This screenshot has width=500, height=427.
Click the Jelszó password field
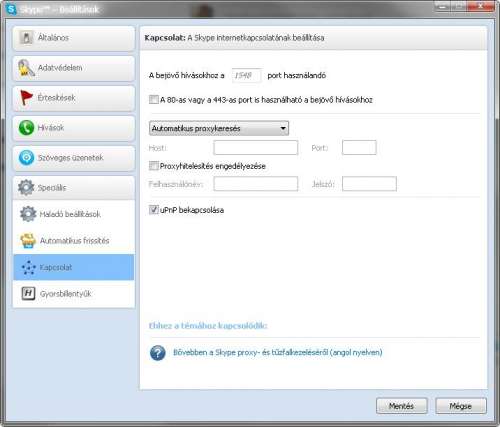[369, 184]
